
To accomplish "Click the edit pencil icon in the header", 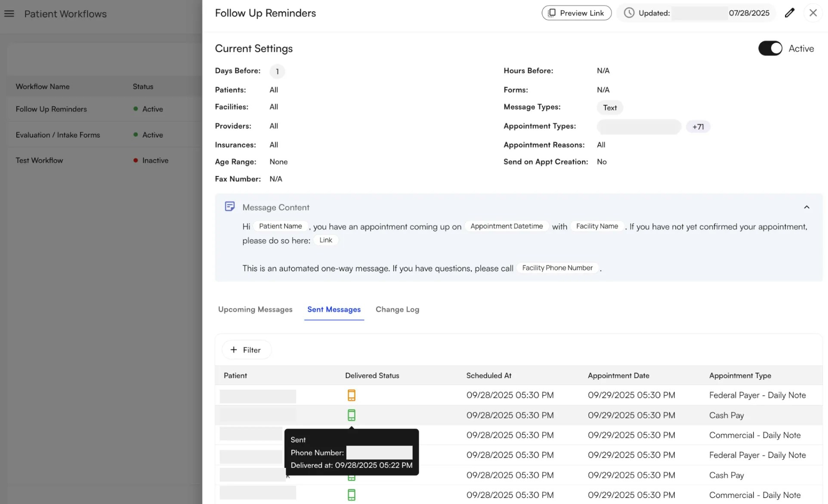I will pyautogui.click(x=790, y=12).
